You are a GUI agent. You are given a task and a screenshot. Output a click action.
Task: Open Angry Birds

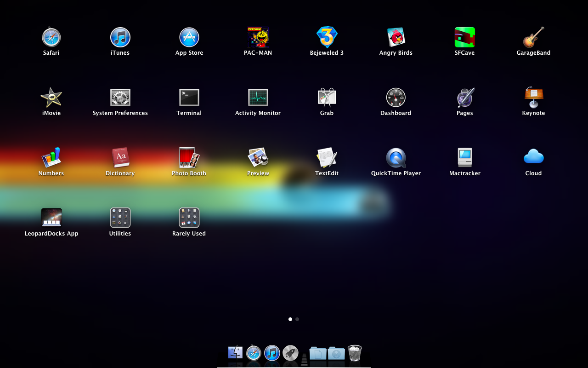[x=396, y=38]
